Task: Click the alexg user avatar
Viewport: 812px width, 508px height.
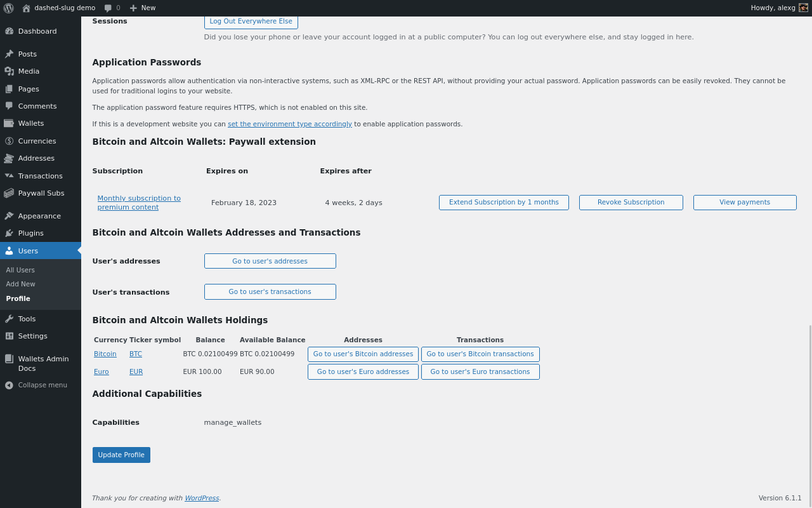Action: (803, 8)
